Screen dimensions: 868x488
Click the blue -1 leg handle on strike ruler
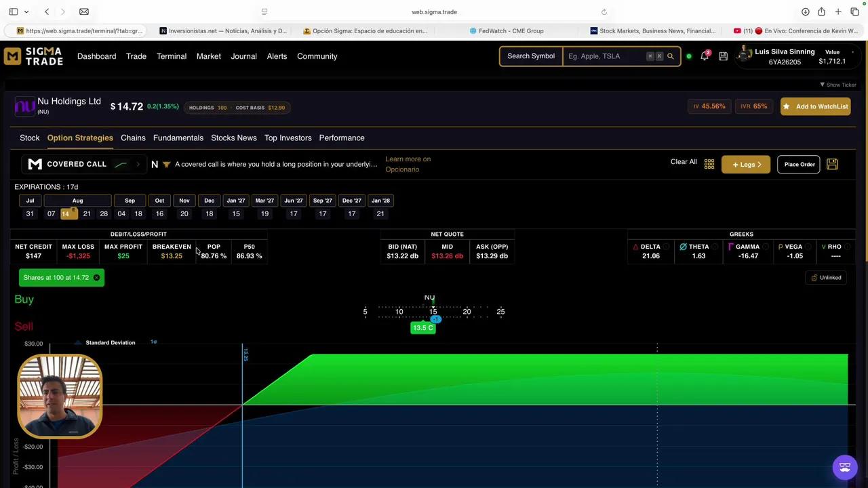435,319
